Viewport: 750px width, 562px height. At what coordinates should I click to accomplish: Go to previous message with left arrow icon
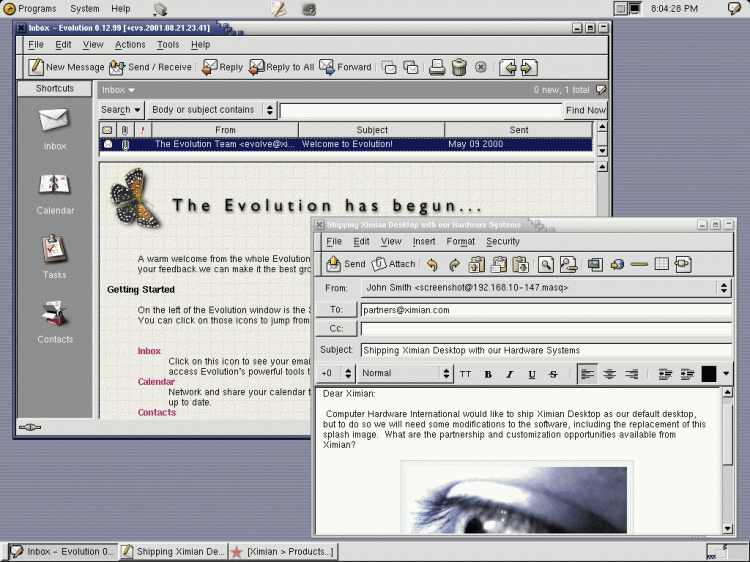coord(508,67)
